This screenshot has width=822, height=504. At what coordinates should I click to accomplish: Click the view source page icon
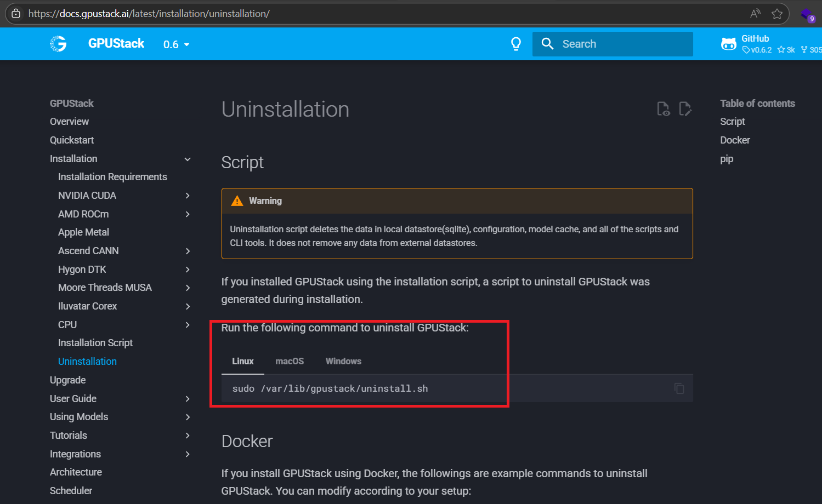(663, 108)
